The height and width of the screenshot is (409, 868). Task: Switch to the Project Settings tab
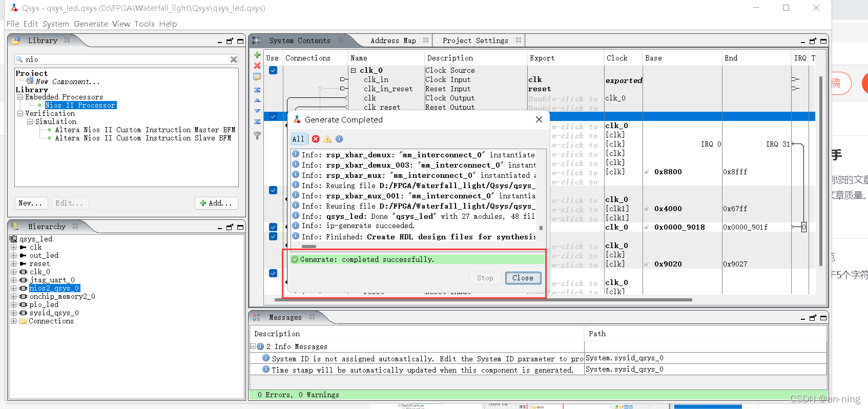point(476,40)
